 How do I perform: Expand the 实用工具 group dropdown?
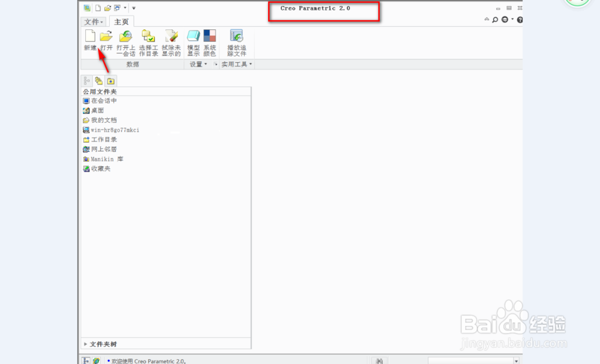[x=236, y=64]
